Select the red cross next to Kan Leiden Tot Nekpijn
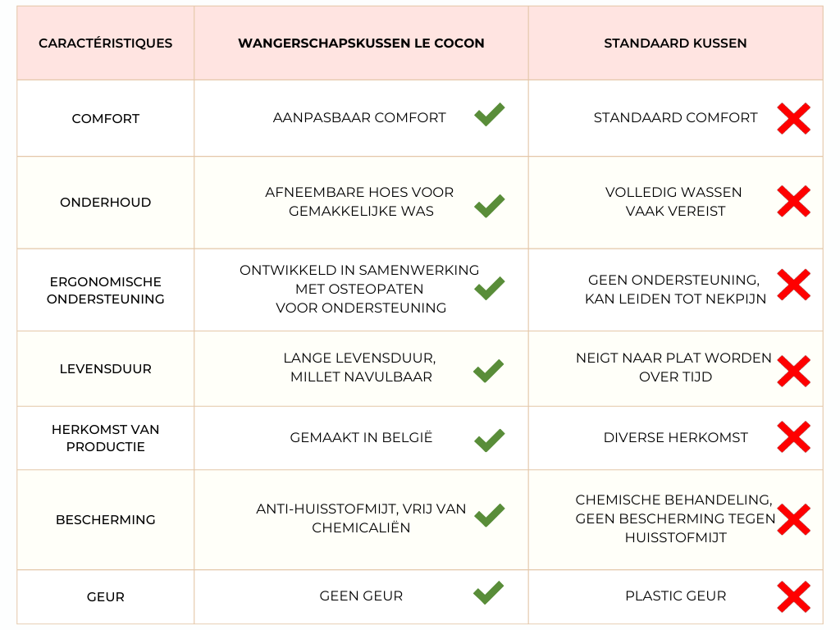840x630 pixels. [793, 285]
